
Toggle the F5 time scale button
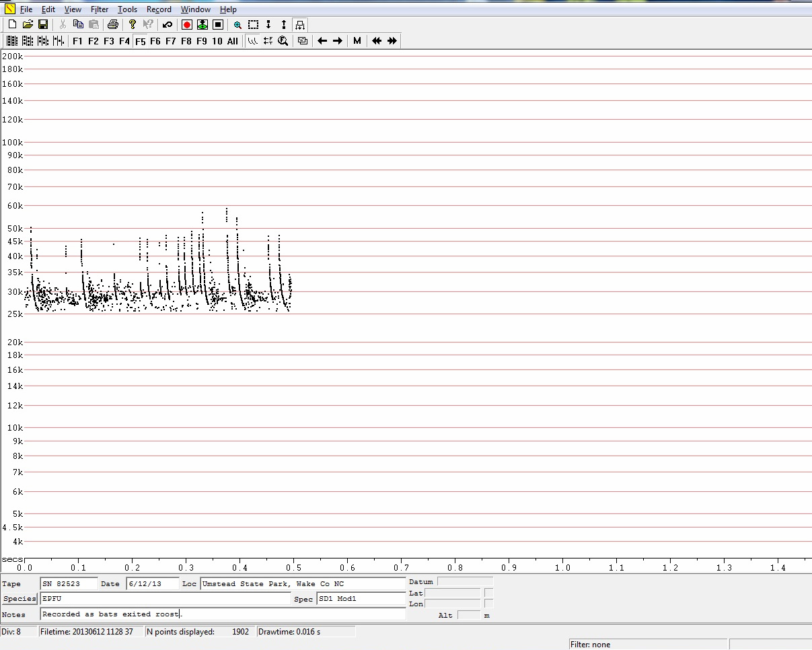coord(140,41)
